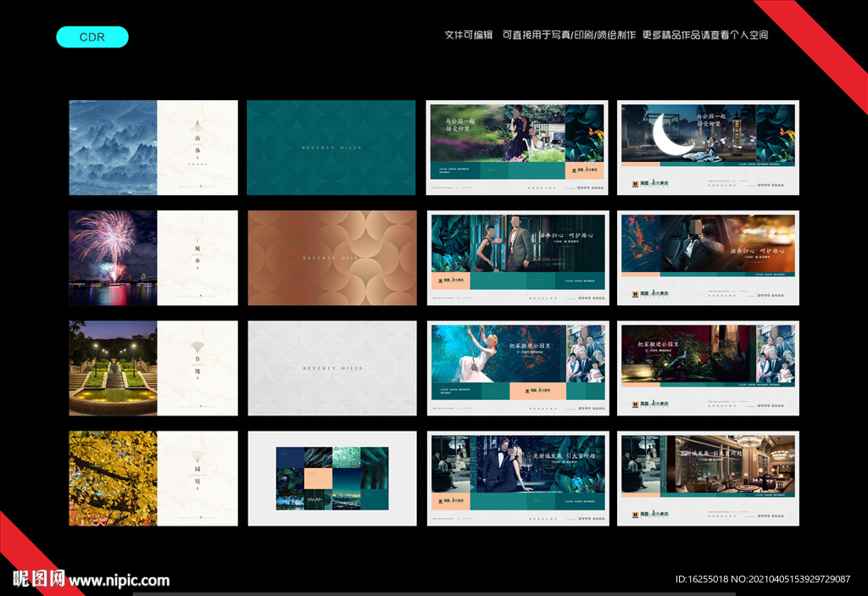868x596 pixels.
Task: Expand the green Beverly Hills pattern preview
Action: (x=331, y=147)
